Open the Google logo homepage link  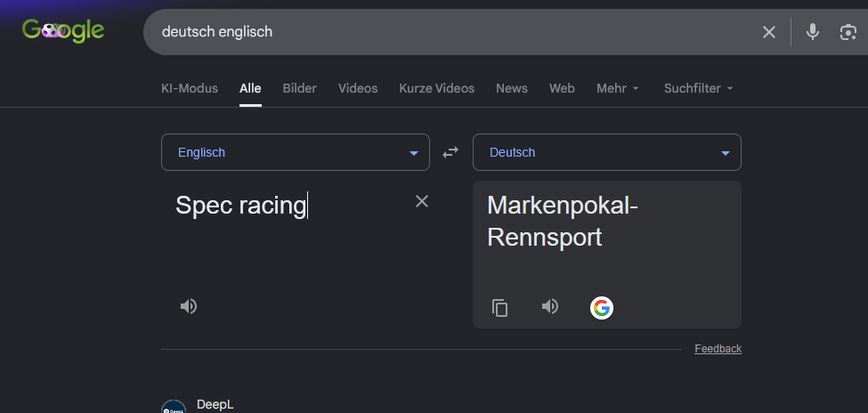click(63, 31)
